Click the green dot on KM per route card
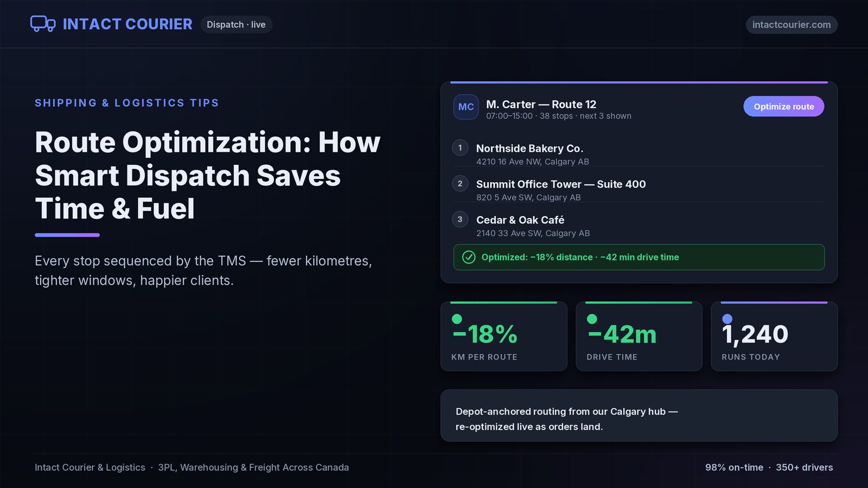This screenshot has width=868, height=488. point(457,319)
